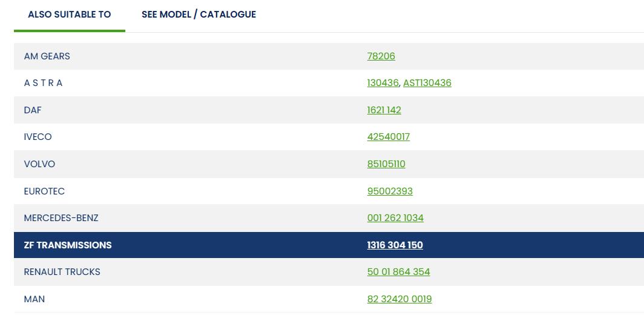The image size is (644, 318).
Task: Click Renault Trucks reference 50 01 864 354
Action: coord(398,271)
